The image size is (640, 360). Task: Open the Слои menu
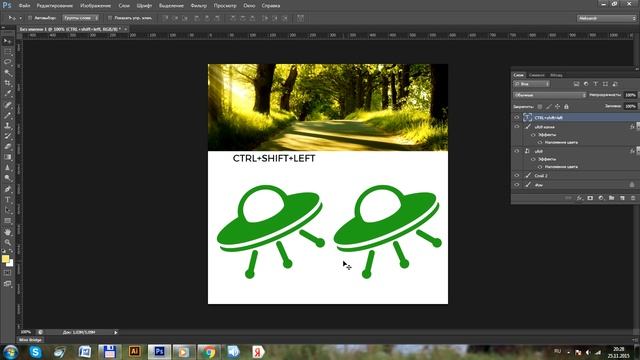coord(124,6)
